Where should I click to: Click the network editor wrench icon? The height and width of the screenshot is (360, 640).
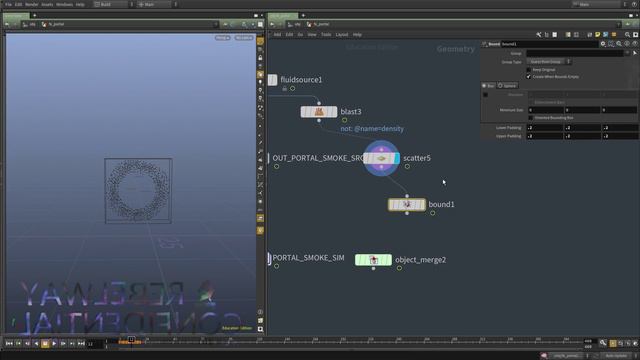pyautogui.click(x=539, y=35)
